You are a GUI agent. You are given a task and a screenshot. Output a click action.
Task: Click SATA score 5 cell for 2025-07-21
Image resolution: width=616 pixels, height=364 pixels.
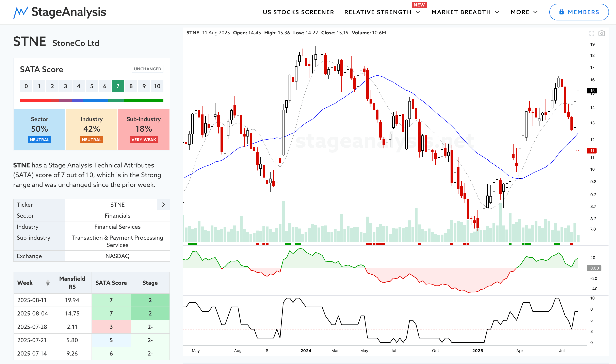coord(111,340)
